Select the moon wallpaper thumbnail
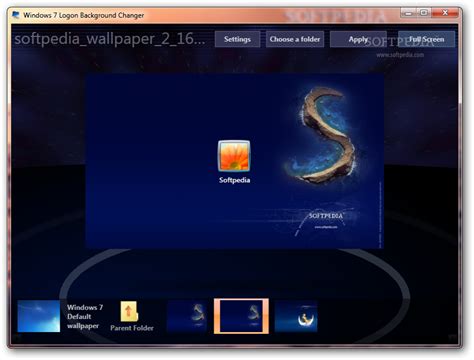This screenshot has height=360, width=474. (x=296, y=317)
